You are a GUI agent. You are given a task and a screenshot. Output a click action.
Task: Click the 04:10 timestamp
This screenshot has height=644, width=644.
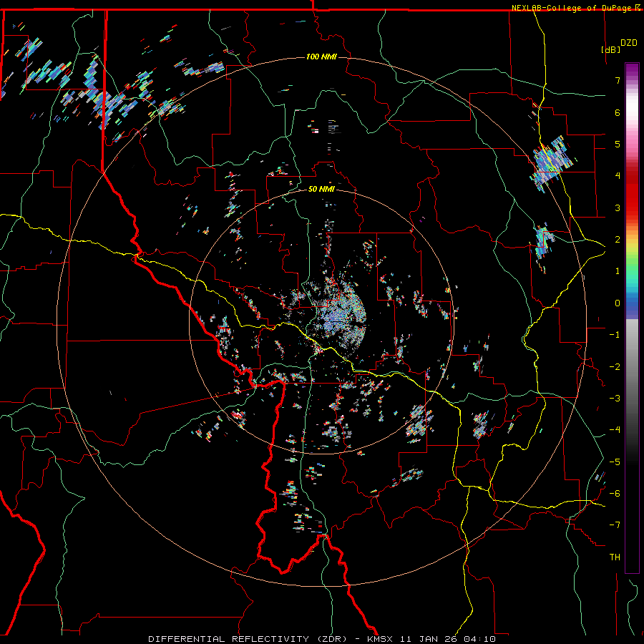479,639
